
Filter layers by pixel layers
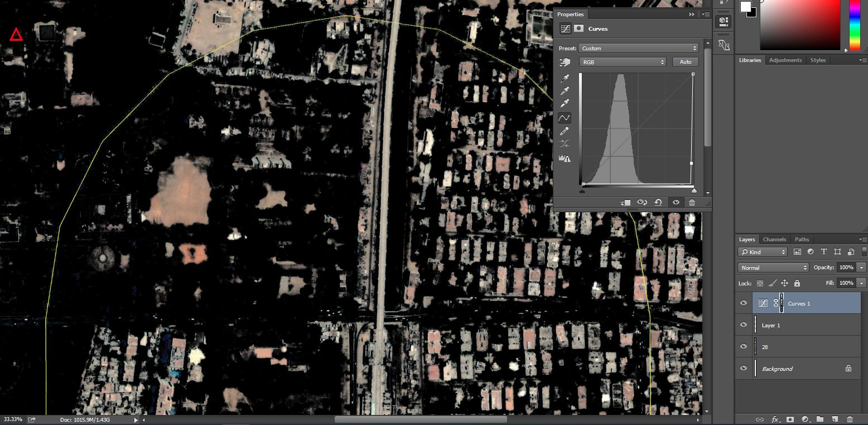pos(797,252)
